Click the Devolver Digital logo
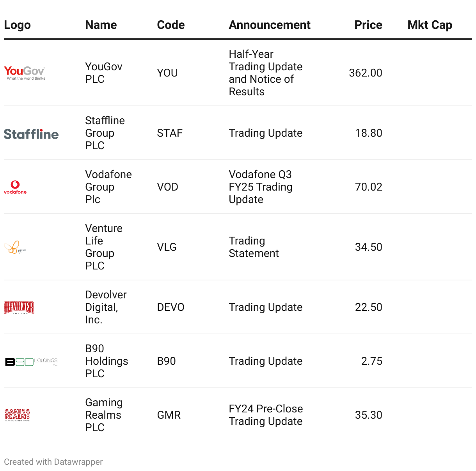The height and width of the screenshot is (471, 476). pyautogui.click(x=19, y=307)
